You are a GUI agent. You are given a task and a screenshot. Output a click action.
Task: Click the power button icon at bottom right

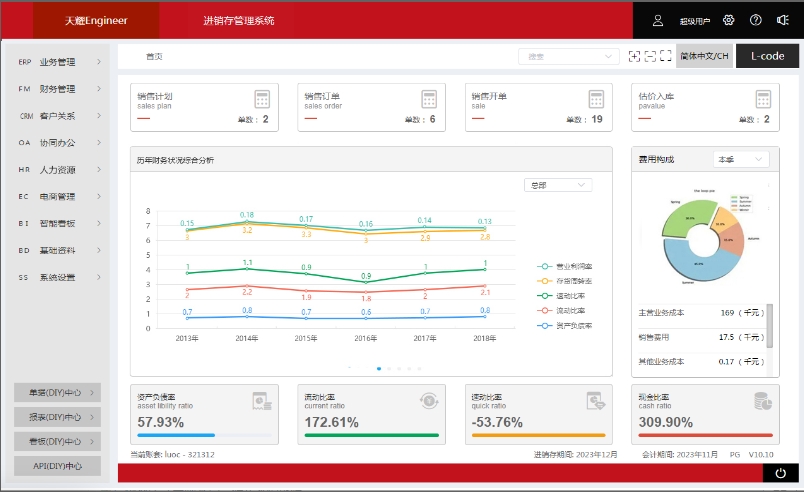[x=780, y=474]
